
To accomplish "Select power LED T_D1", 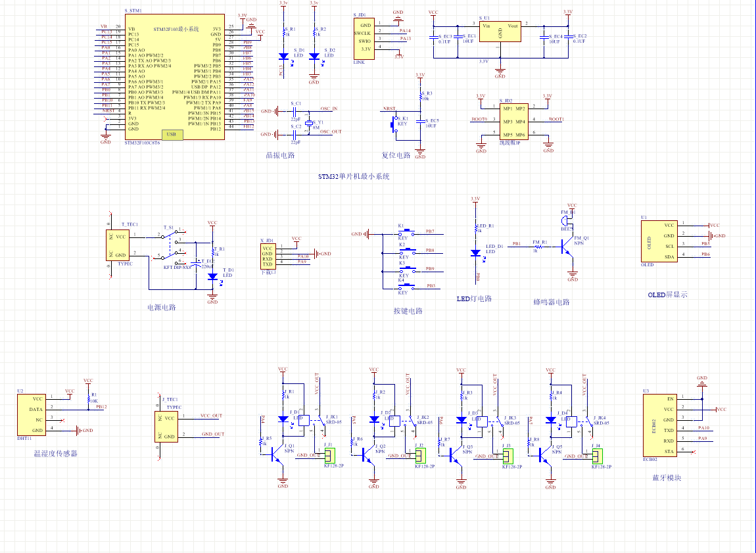I will (212, 277).
